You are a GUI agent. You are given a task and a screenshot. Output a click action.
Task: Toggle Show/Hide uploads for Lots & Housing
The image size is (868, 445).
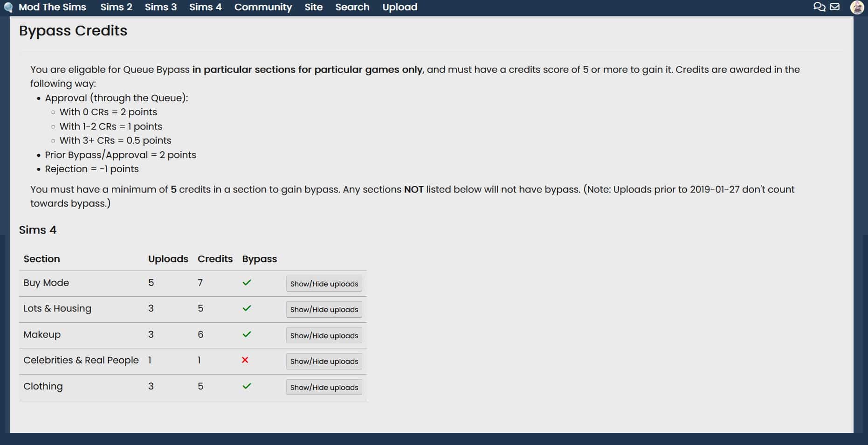(324, 310)
